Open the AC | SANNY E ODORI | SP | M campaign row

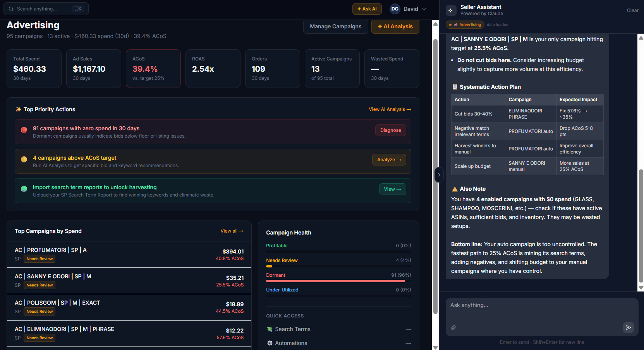point(129,281)
